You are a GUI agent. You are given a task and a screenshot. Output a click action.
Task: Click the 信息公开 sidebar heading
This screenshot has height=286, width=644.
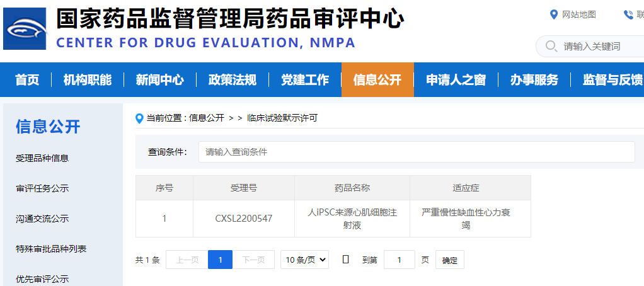(48, 127)
